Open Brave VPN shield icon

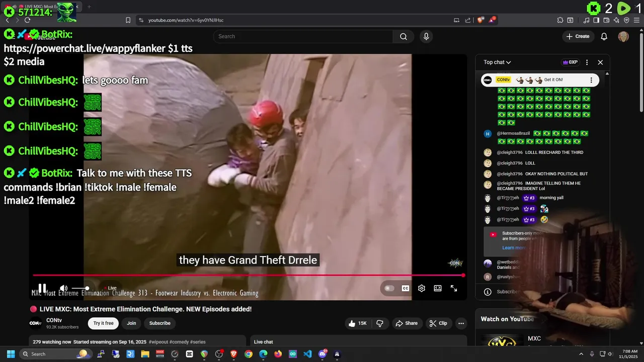(626, 20)
